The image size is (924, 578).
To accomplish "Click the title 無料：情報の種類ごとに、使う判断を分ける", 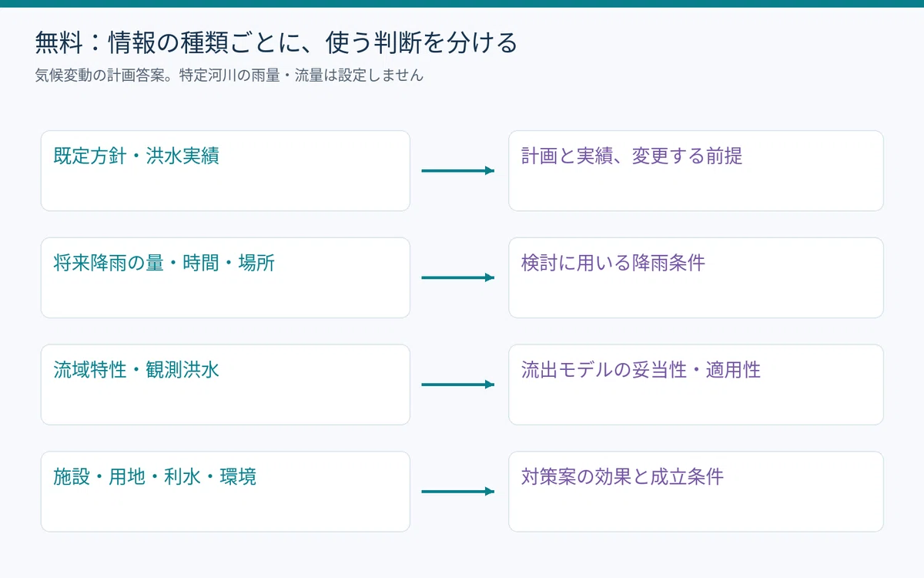I will click(276, 43).
